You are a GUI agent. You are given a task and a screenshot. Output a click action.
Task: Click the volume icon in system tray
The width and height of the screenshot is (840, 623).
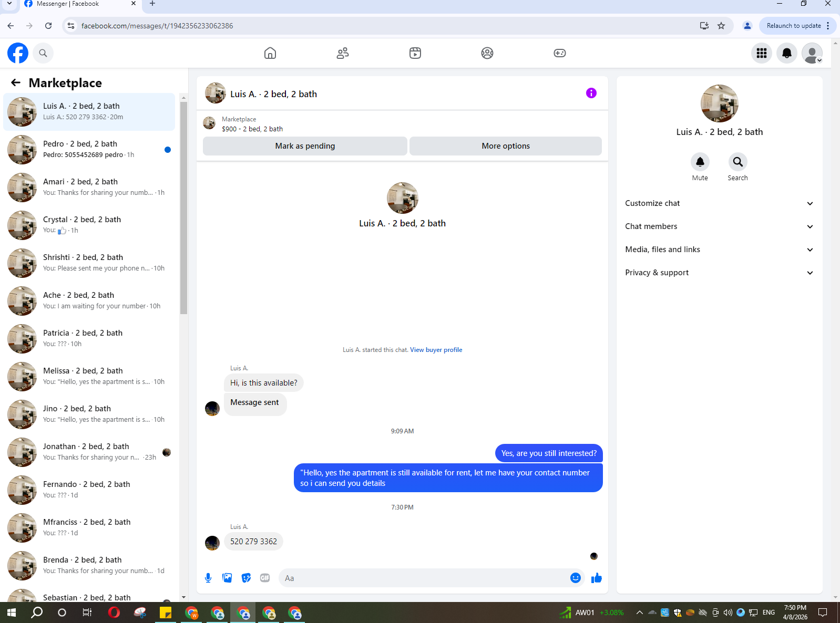[728, 612]
